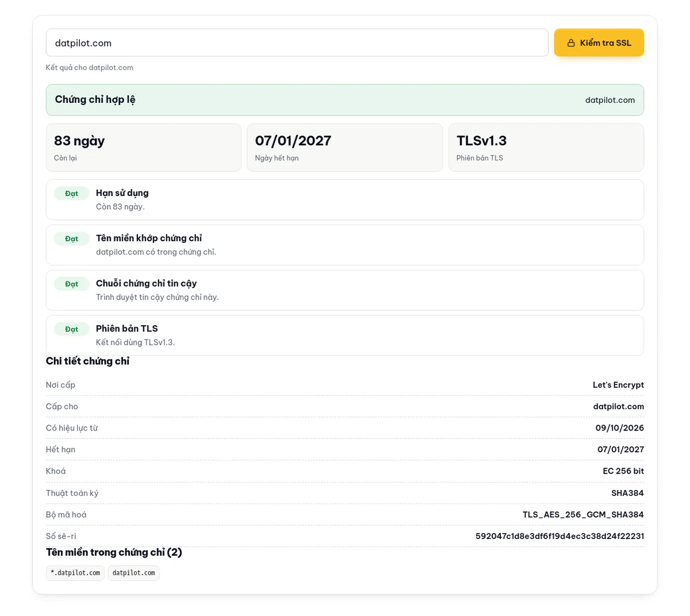
Task: Click the "Cấp cho" row label
Action: click(62, 406)
